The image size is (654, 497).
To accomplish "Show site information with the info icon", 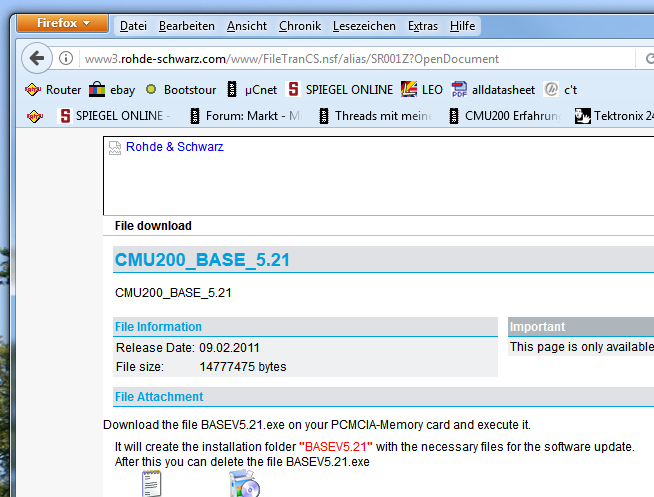I will pyautogui.click(x=65, y=58).
